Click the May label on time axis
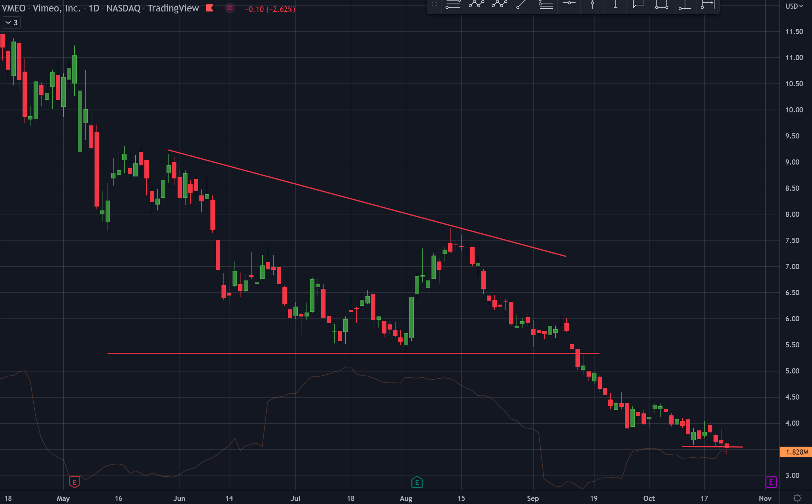 point(63,498)
